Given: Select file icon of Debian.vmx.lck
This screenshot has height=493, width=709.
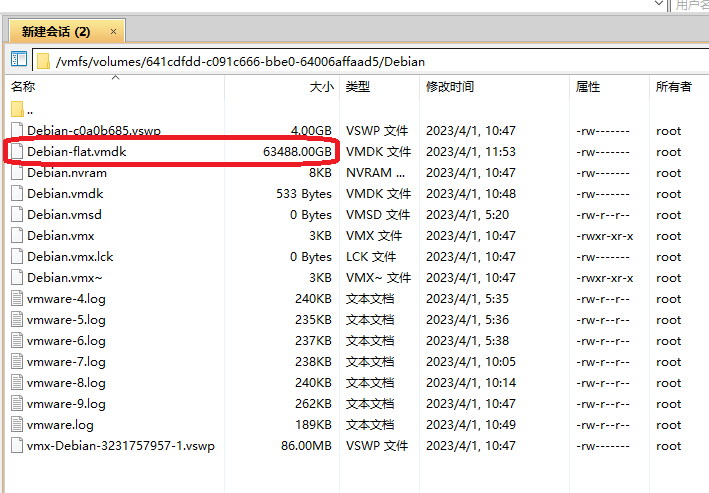Looking at the screenshot, I should click(17, 256).
